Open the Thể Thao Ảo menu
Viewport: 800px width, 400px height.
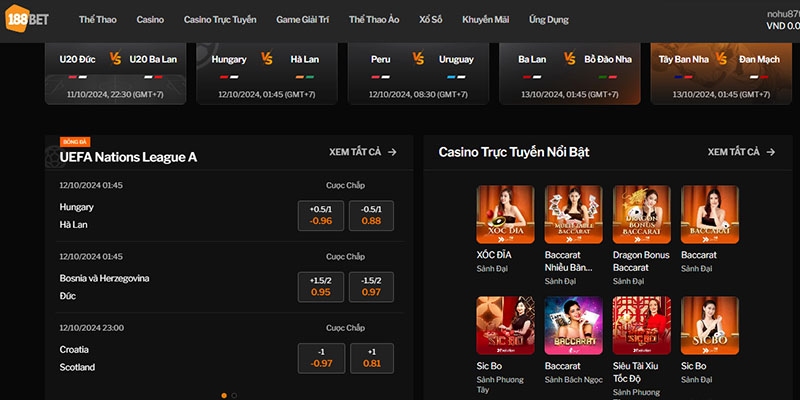point(374,20)
